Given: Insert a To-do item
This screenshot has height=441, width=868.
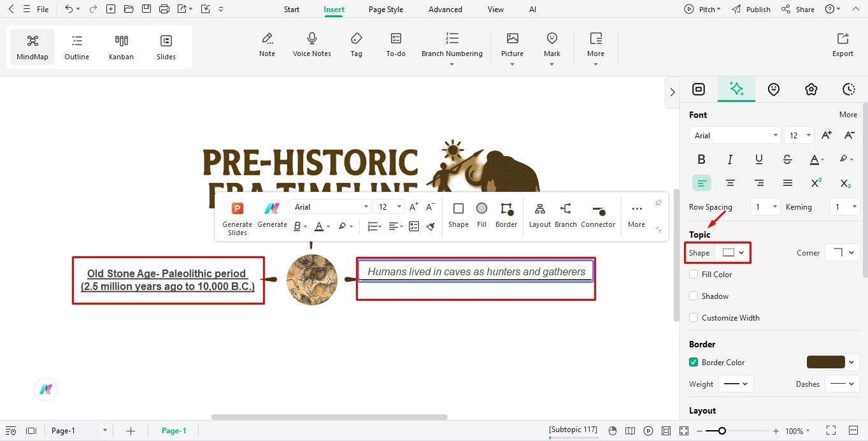Looking at the screenshot, I should point(396,45).
